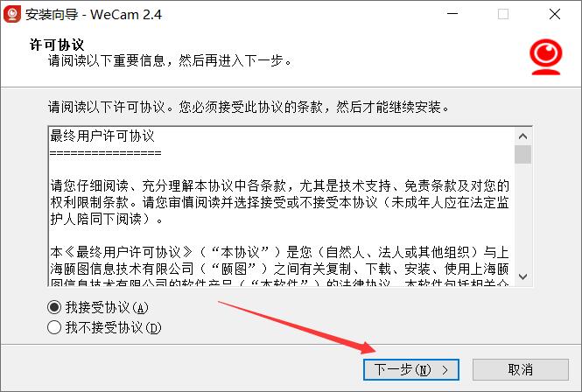
Task: Click the red arrow annotation pointing to Next
Action: 297,327
